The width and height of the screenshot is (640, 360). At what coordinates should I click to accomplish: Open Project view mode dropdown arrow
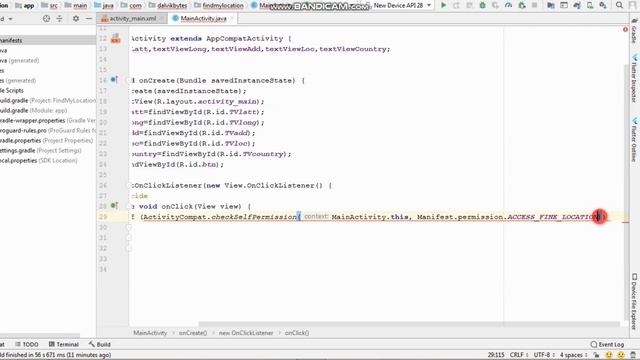point(10,19)
